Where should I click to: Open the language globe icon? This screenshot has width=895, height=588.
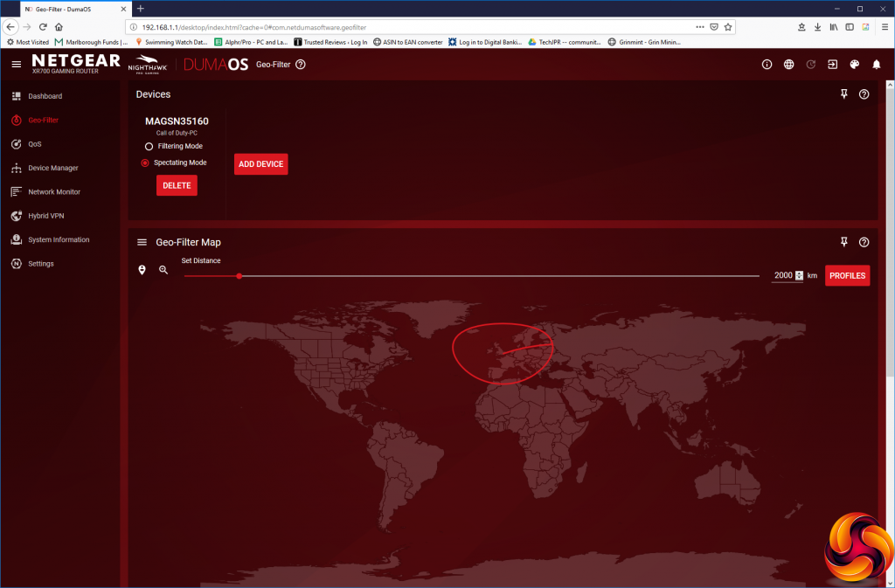[789, 65]
